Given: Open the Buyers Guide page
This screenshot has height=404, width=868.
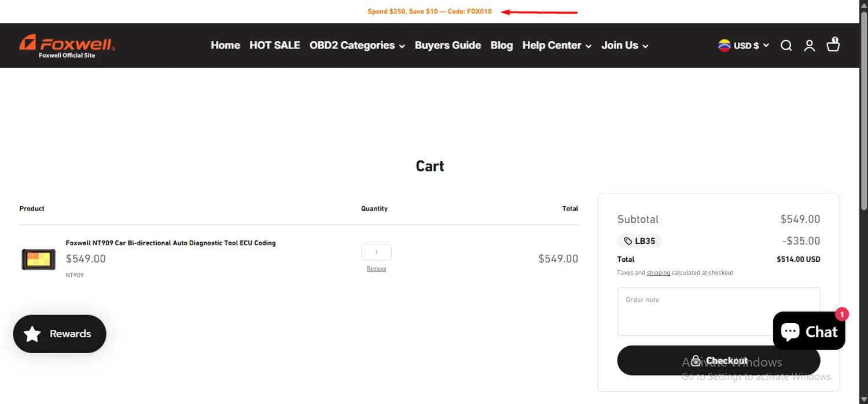Looking at the screenshot, I should [448, 45].
